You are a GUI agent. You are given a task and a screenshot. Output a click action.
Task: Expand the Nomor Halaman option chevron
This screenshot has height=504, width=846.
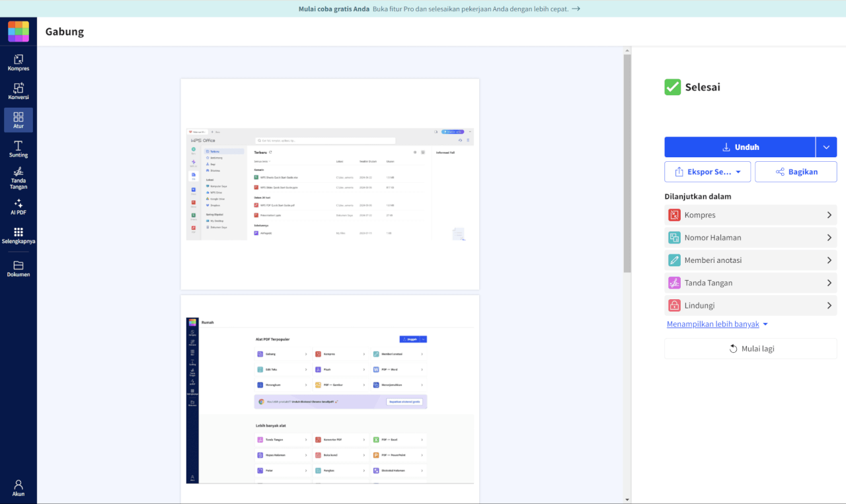pos(829,238)
